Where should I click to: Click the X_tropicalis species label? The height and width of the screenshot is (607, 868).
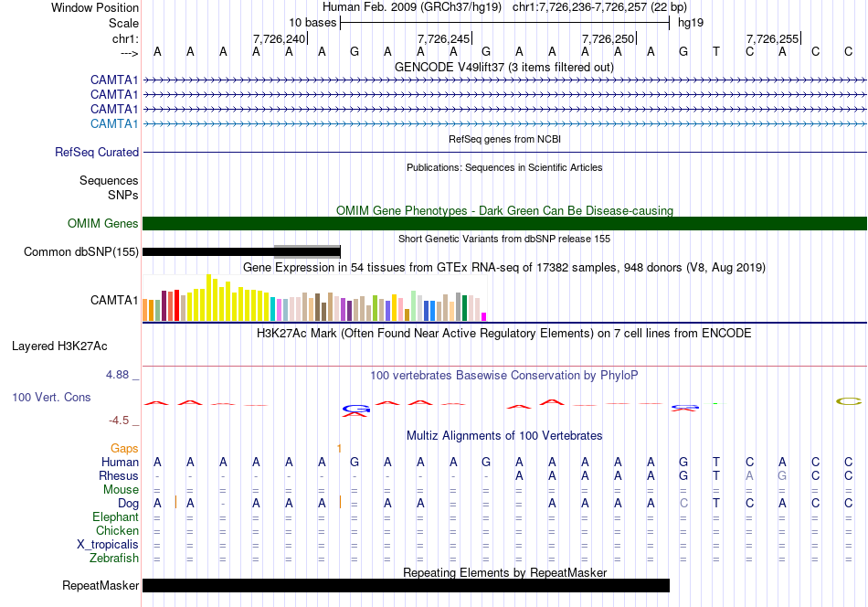click(108, 545)
